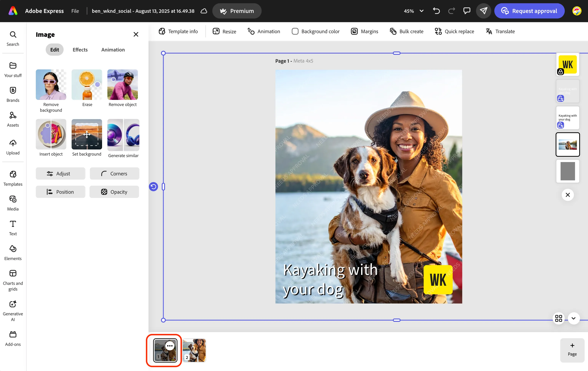
Task: Open the Opacity control
Action: point(114,192)
